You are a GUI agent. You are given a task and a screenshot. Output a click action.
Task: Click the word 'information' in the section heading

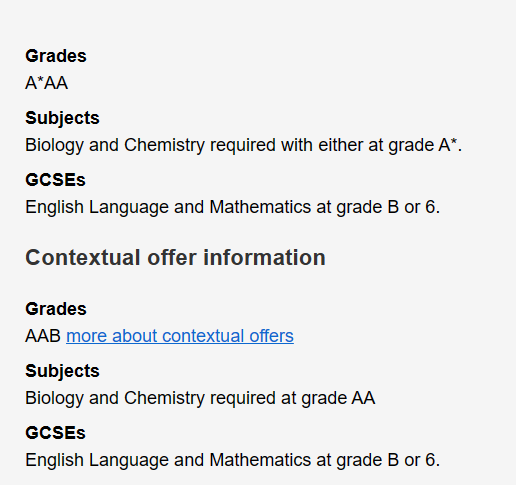point(264,258)
